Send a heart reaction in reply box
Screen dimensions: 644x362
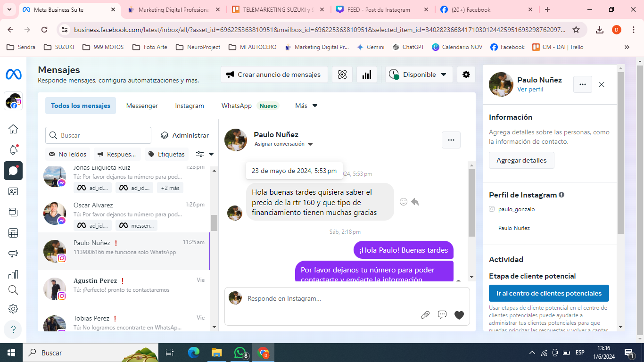coord(459,315)
